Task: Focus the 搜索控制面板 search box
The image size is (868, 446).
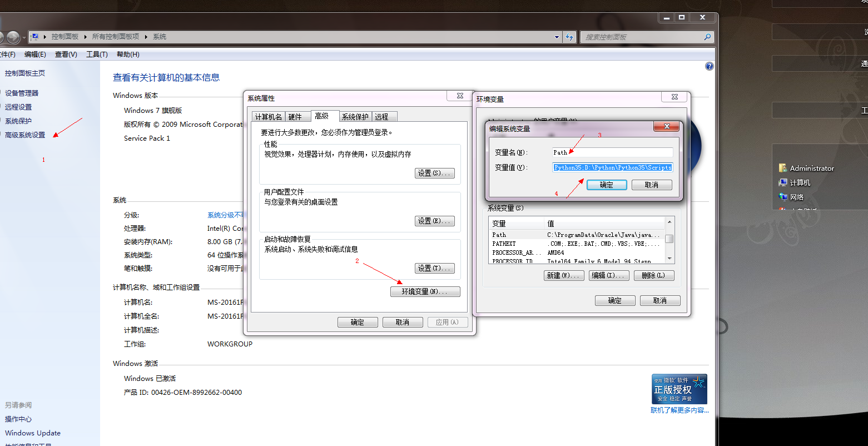Action: click(x=642, y=37)
